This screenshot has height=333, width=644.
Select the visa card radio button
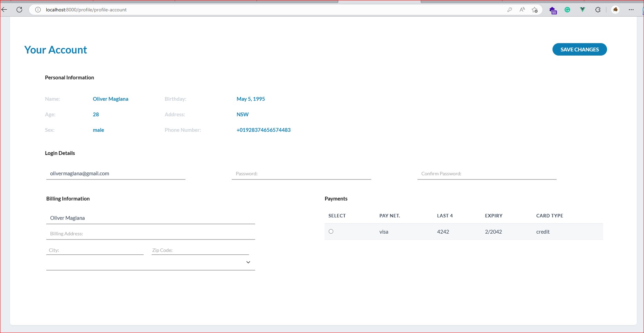click(331, 232)
